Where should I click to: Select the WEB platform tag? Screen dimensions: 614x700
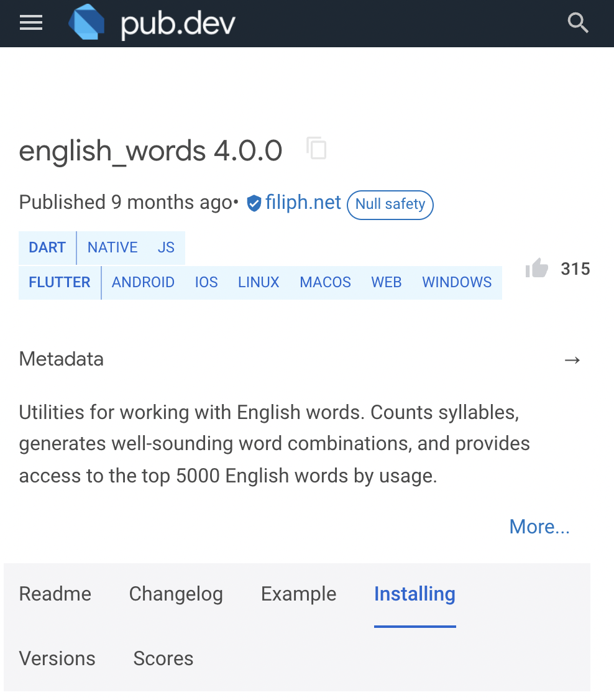coord(387,283)
